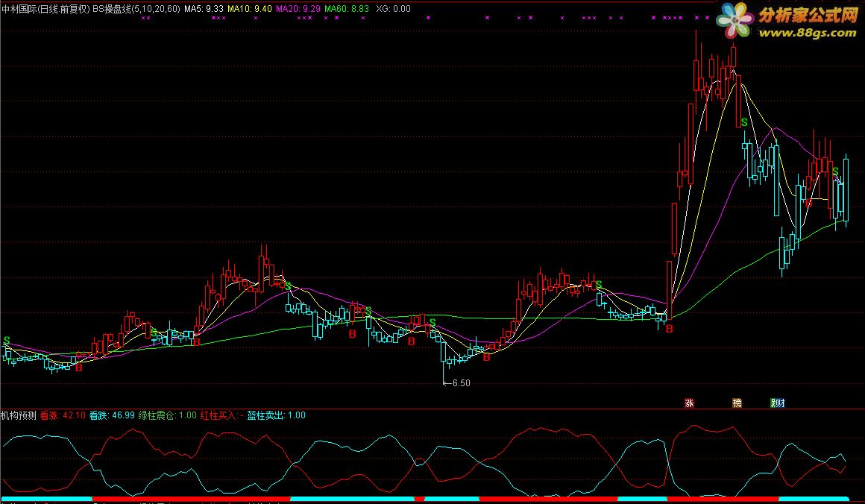Click the 榜 icon below the chart

[737, 403]
